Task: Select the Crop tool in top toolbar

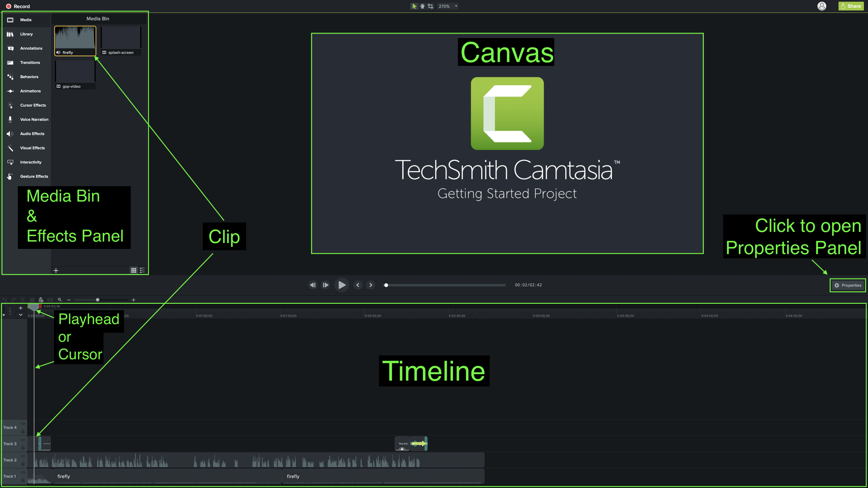Action: coord(430,6)
